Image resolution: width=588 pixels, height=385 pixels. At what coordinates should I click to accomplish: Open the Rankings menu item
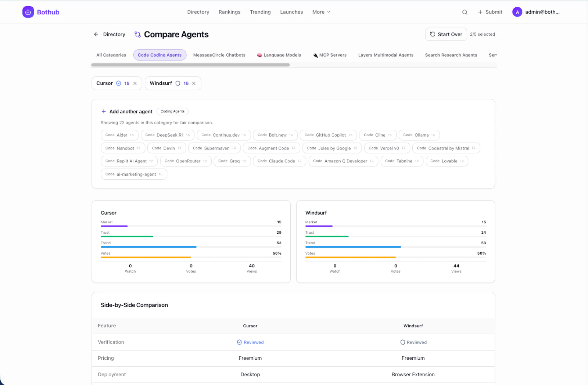229,12
